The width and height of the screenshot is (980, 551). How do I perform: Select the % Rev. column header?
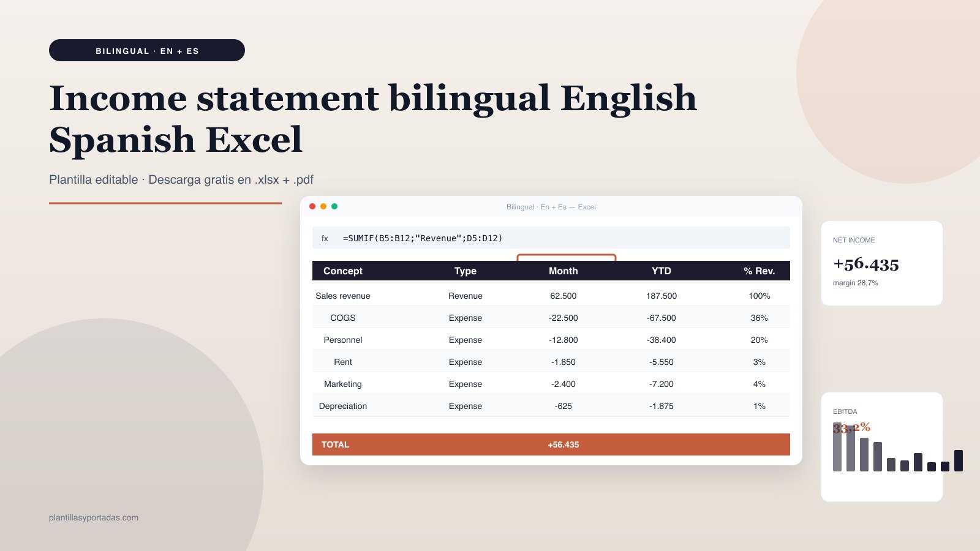pos(759,271)
